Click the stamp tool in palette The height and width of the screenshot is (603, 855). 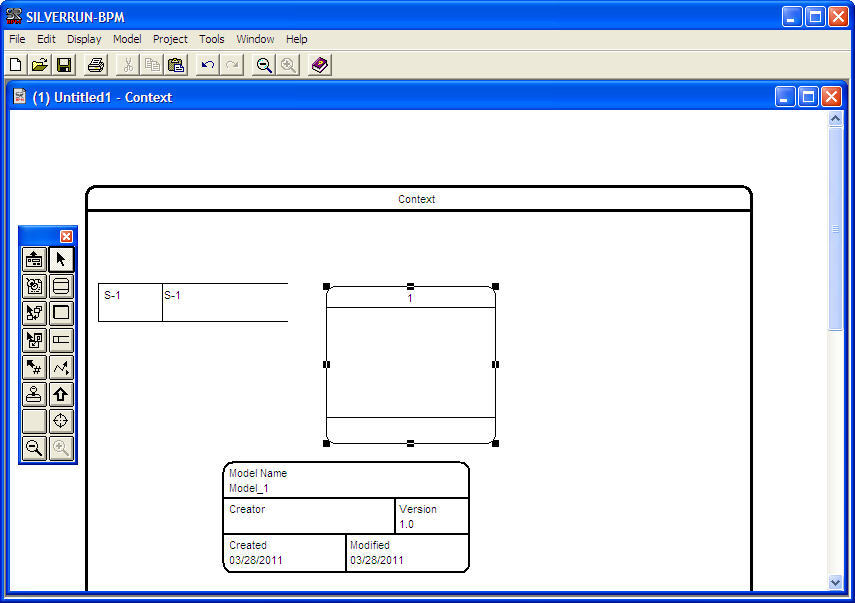[x=34, y=394]
